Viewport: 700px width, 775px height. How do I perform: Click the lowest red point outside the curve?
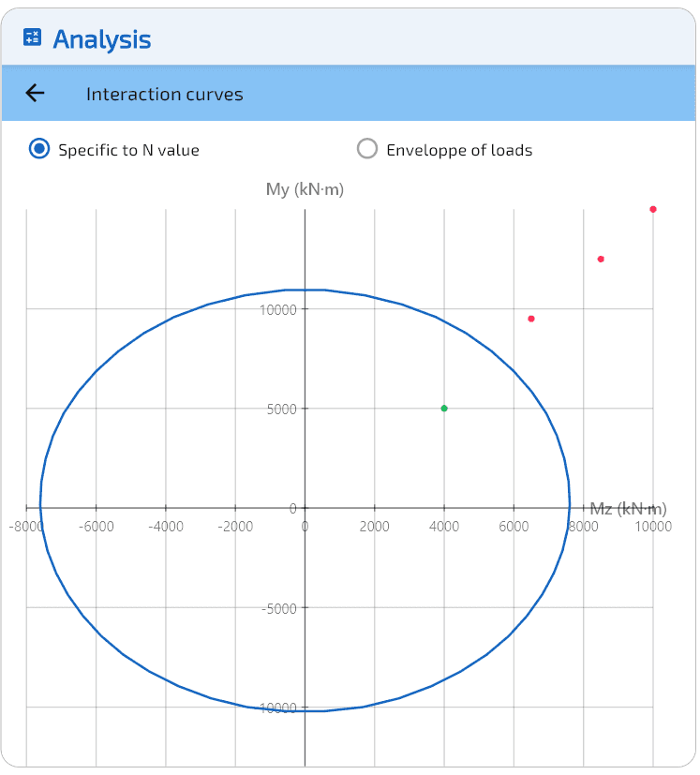pyautogui.click(x=531, y=319)
